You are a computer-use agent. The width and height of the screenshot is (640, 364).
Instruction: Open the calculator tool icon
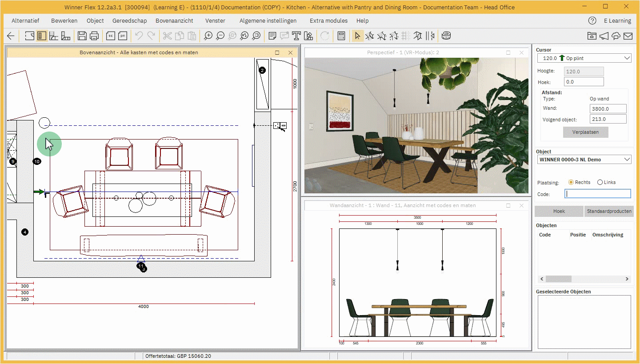point(341,36)
